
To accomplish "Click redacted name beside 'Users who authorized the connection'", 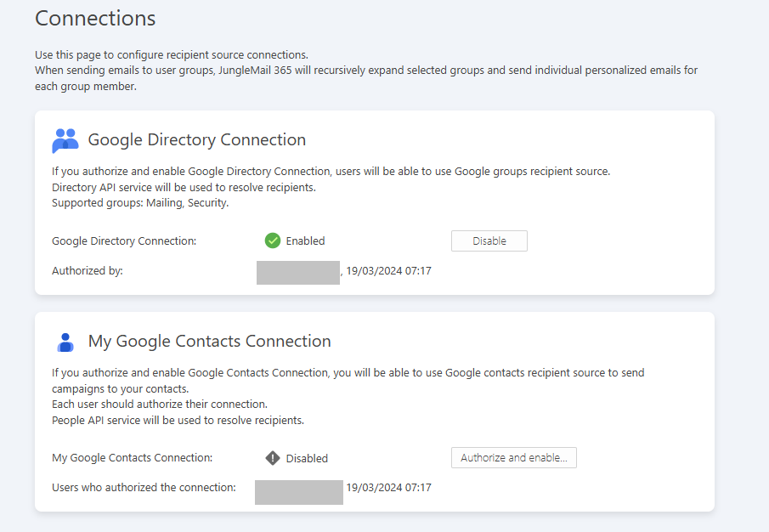I will pos(298,492).
